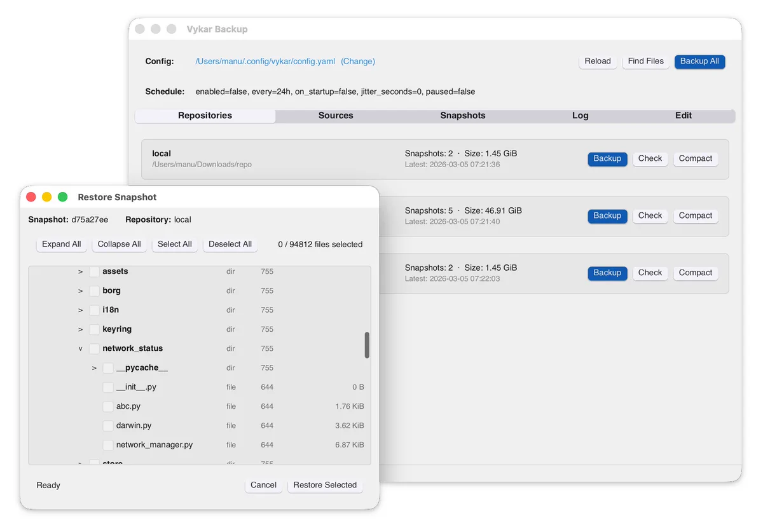Click Backup for repository latest 07:22:03
The image size is (763, 532).
click(607, 273)
